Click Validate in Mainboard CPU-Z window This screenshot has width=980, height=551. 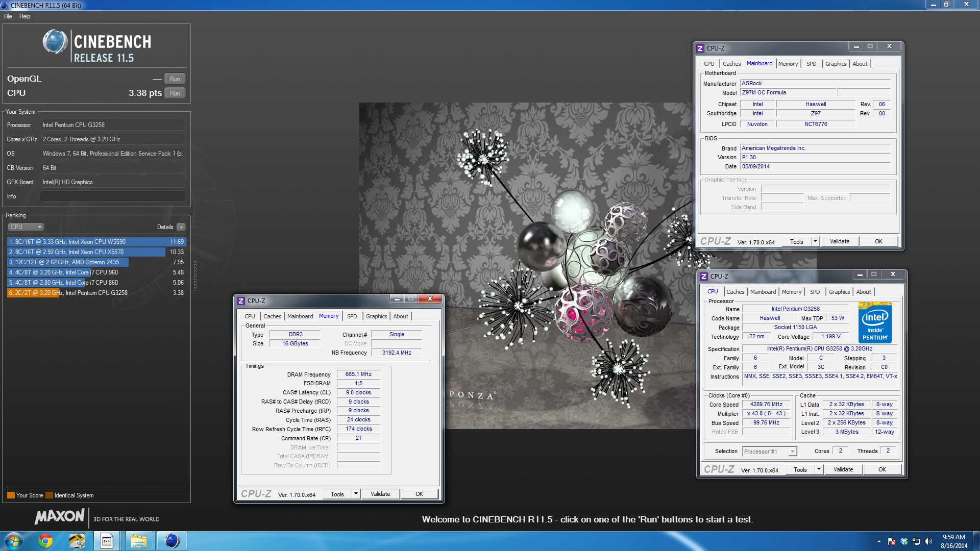pyautogui.click(x=840, y=241)
